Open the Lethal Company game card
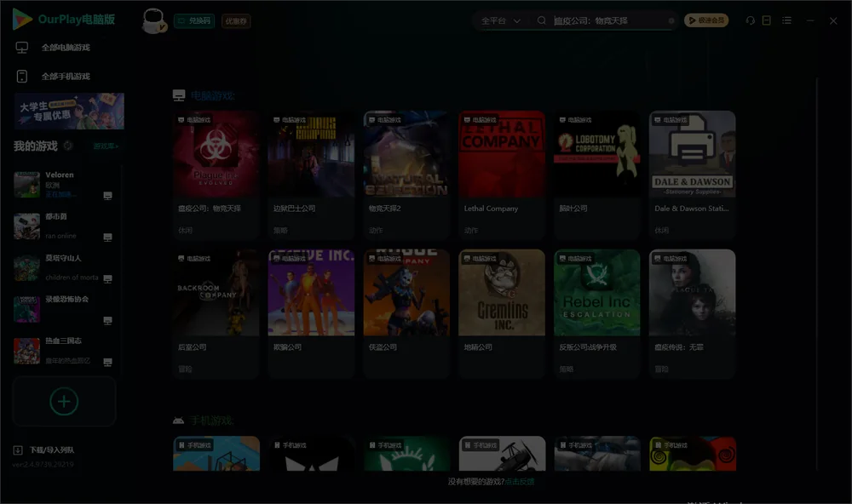Viewport: 852px width, 504px height. [x=502, y=175]
